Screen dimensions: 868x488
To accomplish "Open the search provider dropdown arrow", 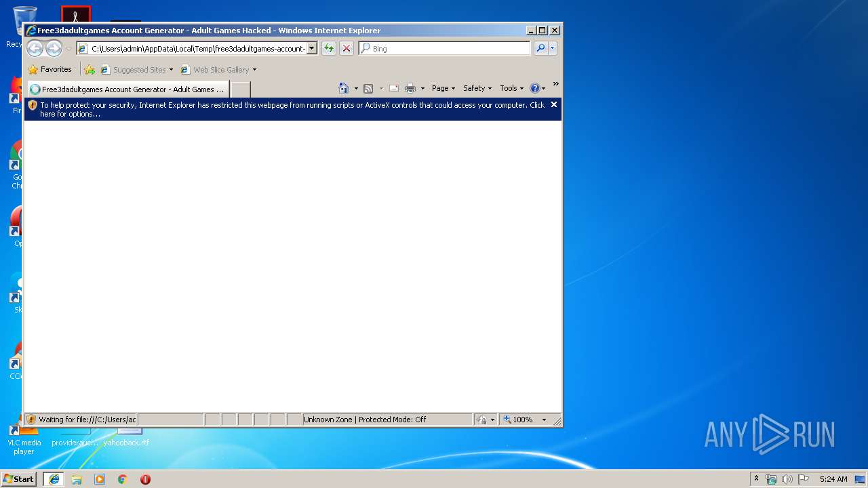I will tap(553, 48).
